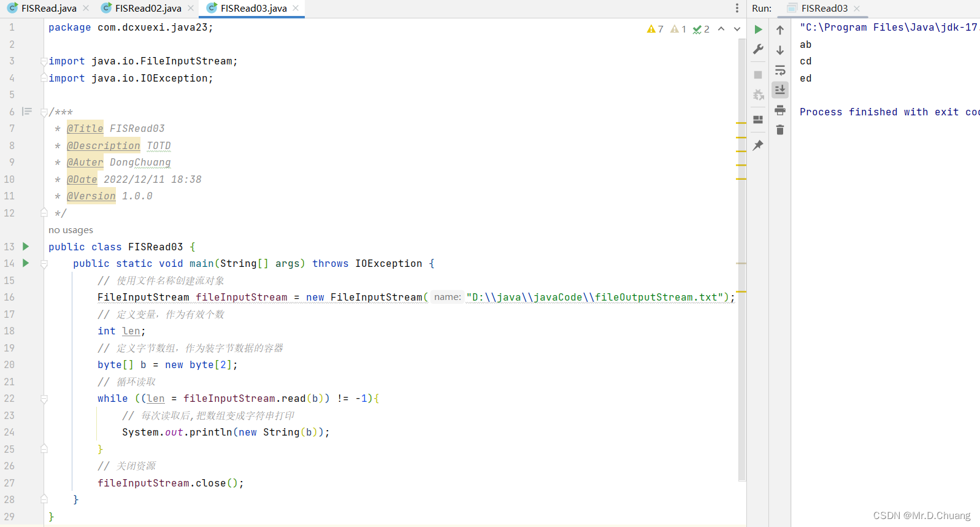Open the restore layout icon in Run panel

pos(758,120)
